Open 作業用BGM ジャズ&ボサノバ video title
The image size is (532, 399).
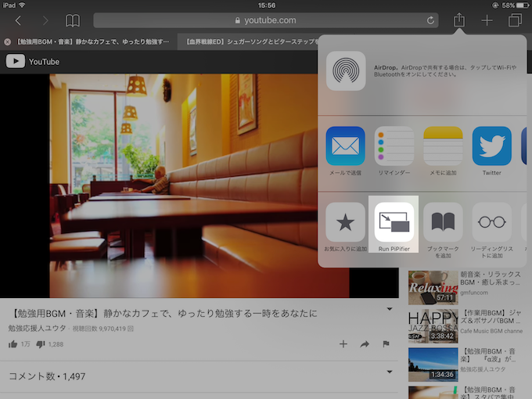click(491, 317)
